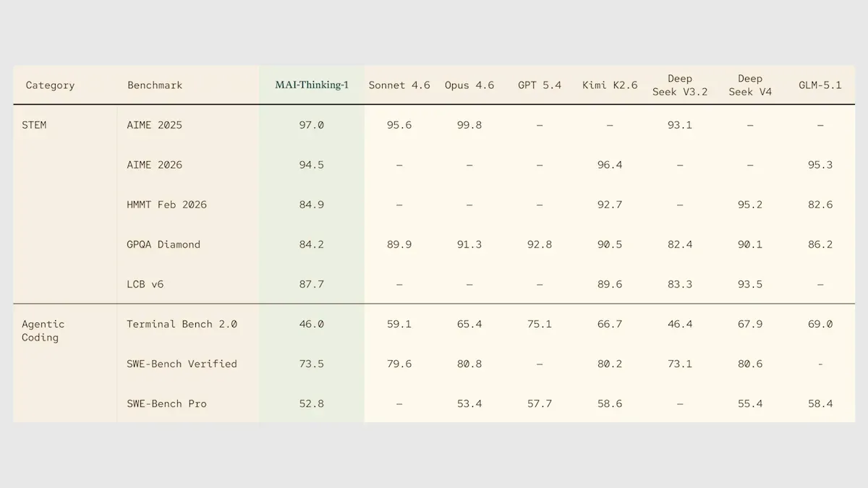The height and width of the screenshot is (488, 868).
Task: Click the AIME 2025 benchmark row label
Action: 155,125
